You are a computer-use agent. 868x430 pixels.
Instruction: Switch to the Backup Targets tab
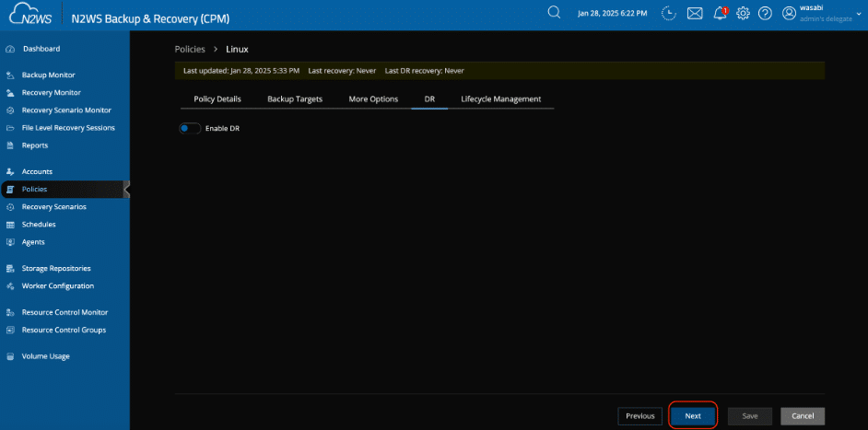click(x=295, y=99)
